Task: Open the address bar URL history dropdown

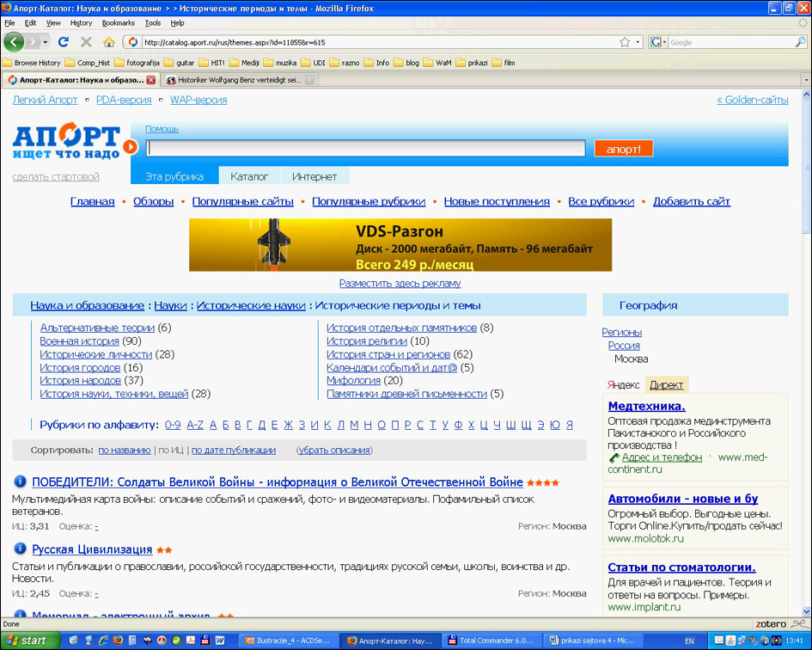Action: (638, 41)
